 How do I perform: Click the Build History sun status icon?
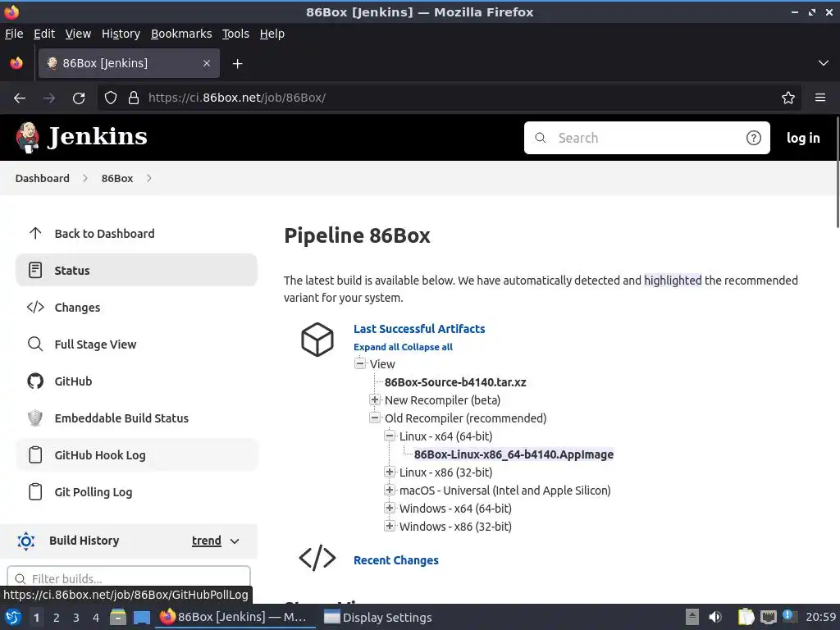pyautogui.click(x=25, y=541)
